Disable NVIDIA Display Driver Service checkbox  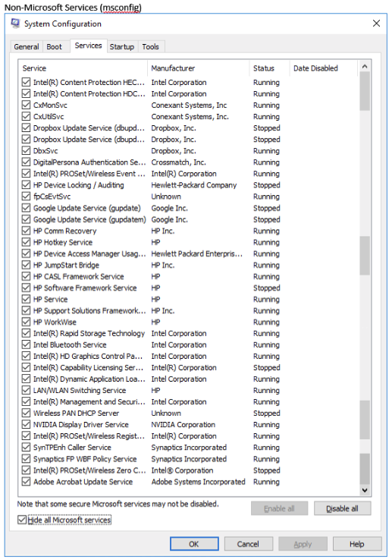[26, 425]
